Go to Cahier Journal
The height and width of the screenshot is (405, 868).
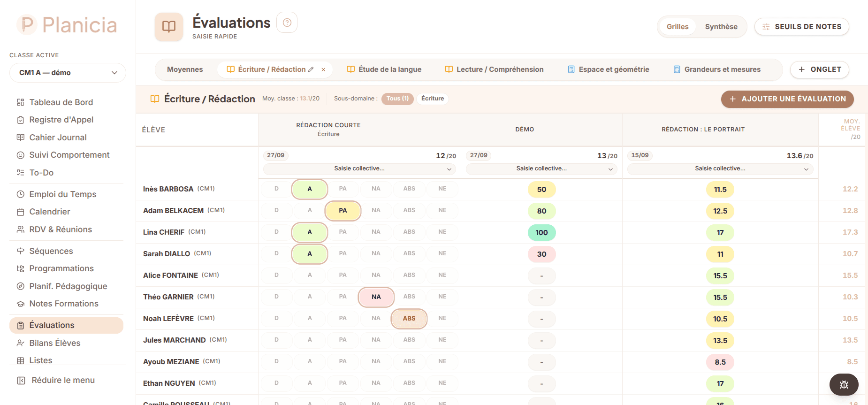click(x=66, y=138)
